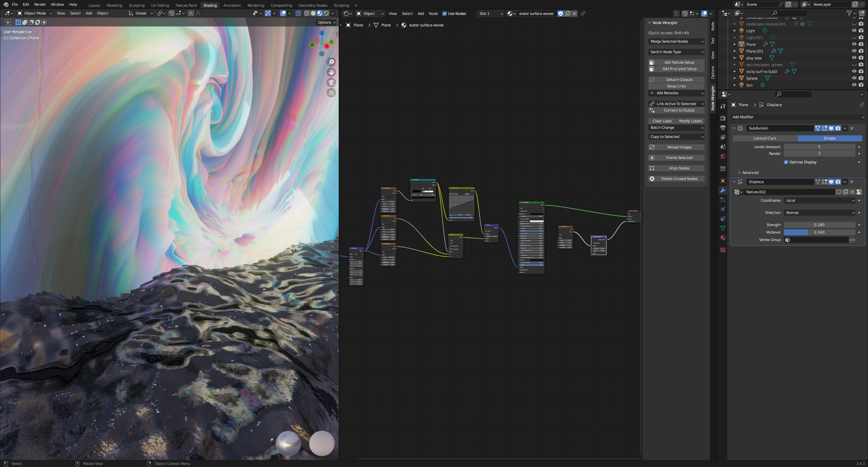Image resolution: width=868 pixels, height=467 pixels.
Task: Open the Texture properties checker icon
Action: pyautogui.click(x=723, y=250)
